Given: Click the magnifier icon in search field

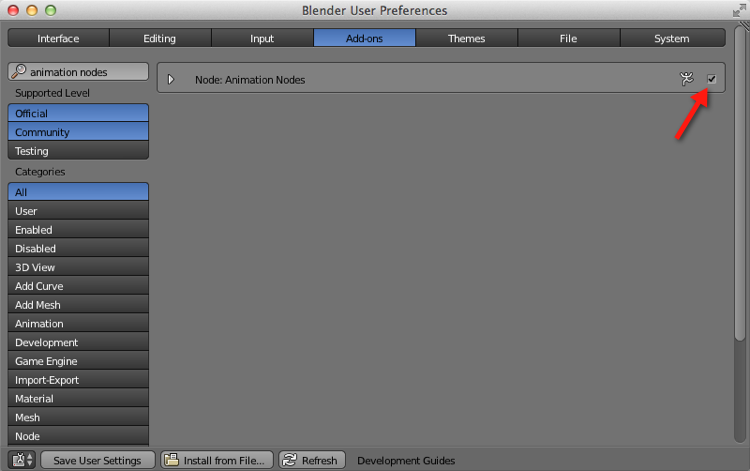Looking at the screenshot, I should tap(18, 71).
